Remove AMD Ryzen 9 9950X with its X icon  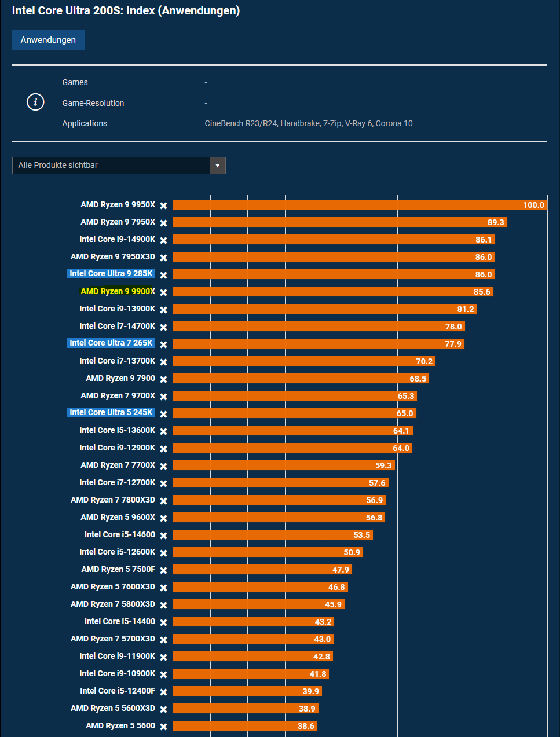click(163, 206)
